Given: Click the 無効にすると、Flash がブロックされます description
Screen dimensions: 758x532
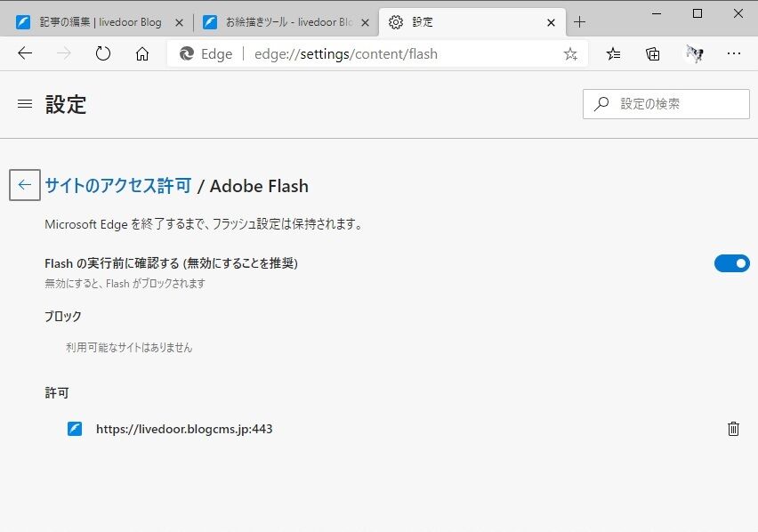Looking at the screenshot, I should (125, 284).
